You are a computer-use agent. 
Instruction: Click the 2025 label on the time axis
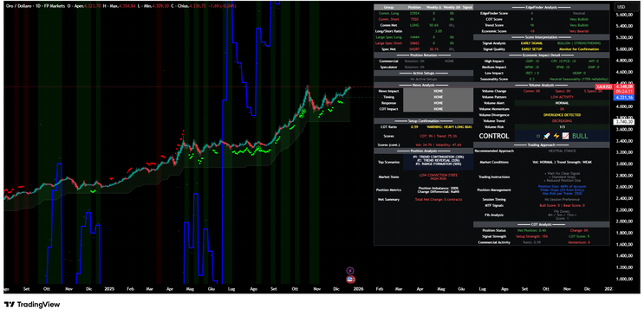point(109,289)
